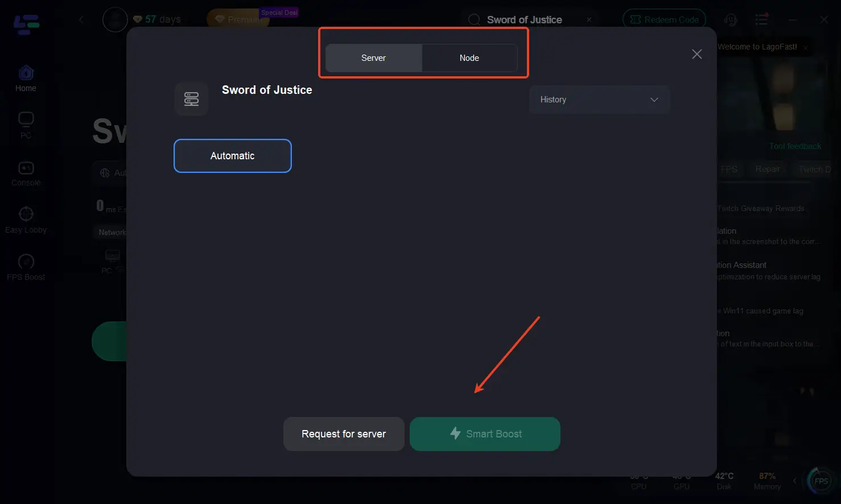Screen dimensions: 841x504
Task: Open the Redeem Code dialog
Action: (x=663, y=18)
